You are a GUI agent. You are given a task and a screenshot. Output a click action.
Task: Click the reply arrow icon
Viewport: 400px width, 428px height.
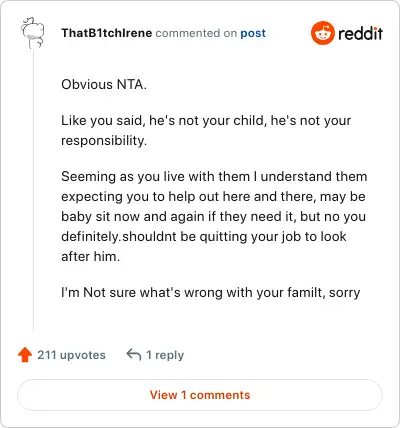(x=134, y=354)
